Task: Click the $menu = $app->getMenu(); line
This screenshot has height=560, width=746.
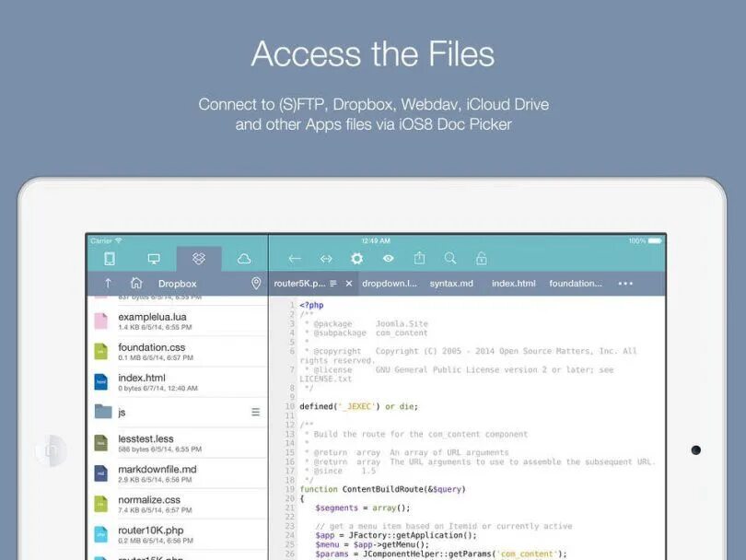Action: 372,544
